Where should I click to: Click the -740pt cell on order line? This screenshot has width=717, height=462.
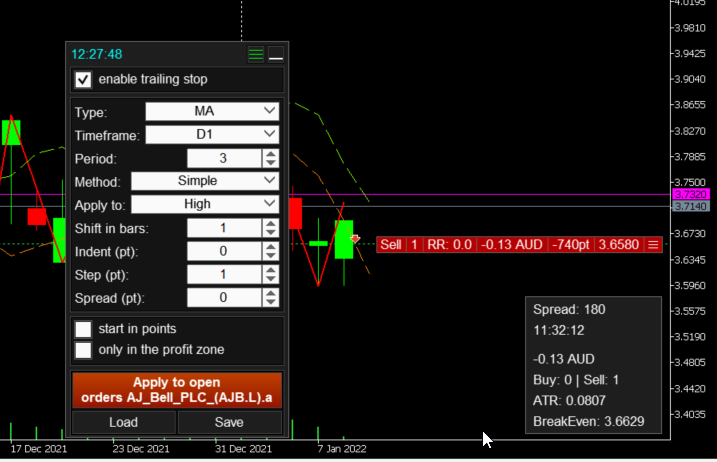click(x=571, y=245)
